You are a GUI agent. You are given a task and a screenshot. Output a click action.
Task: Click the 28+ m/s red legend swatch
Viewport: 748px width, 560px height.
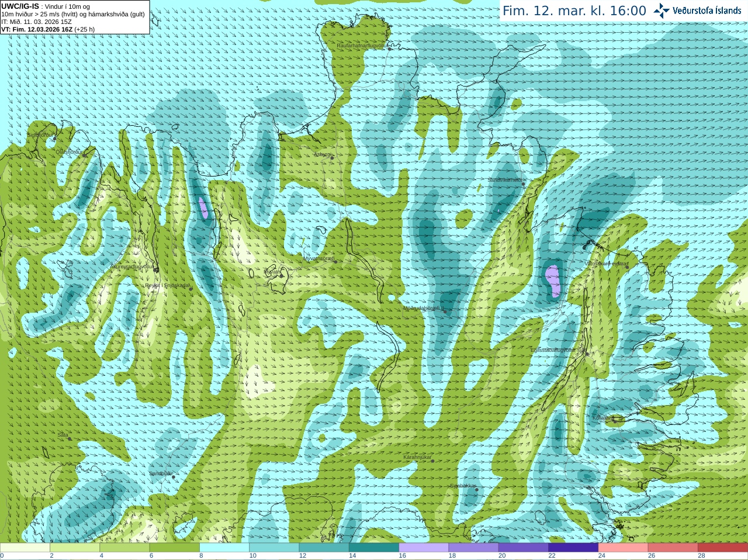[x=722, y=548]
